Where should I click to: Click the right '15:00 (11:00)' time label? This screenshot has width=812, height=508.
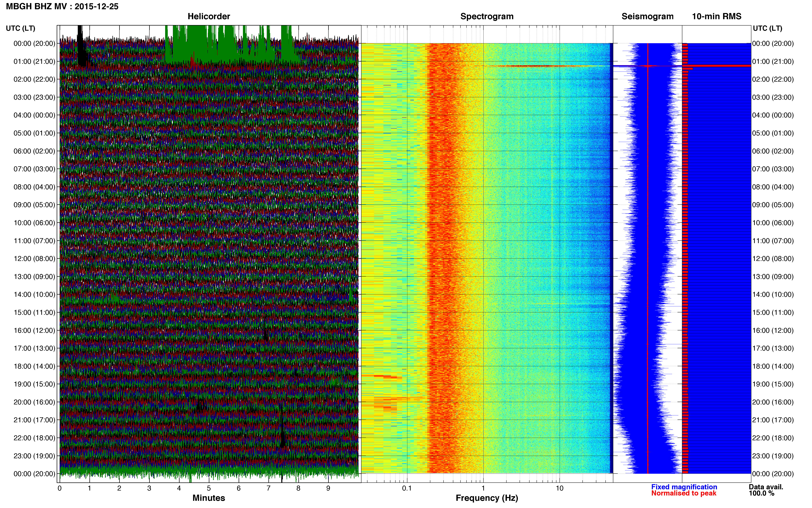[773, 312]
